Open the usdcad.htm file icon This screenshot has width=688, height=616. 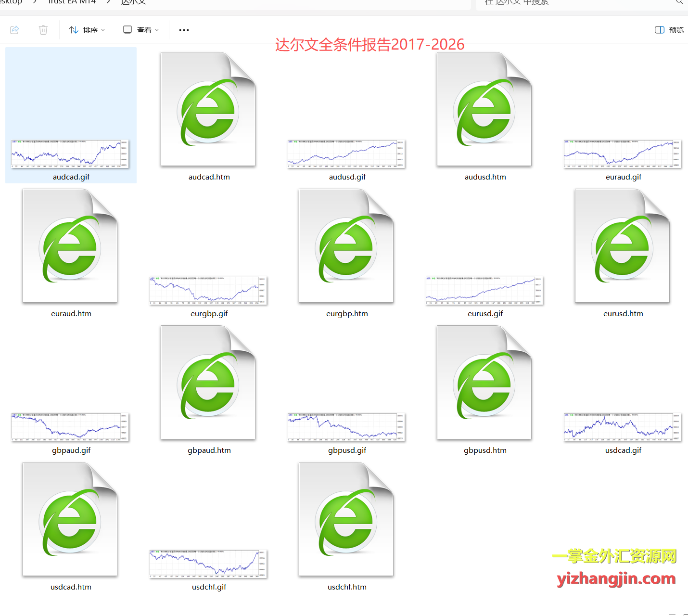(70, 520)
